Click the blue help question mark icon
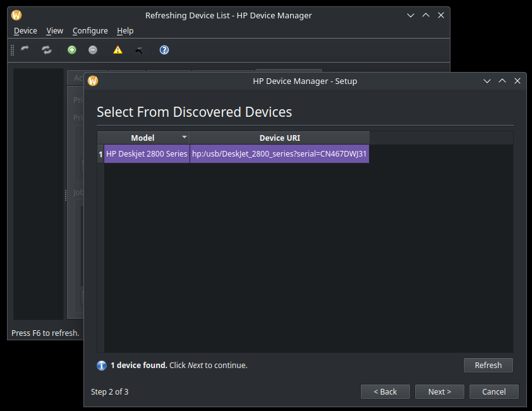Screen dimensions: 532x411 tap(164, 50)
